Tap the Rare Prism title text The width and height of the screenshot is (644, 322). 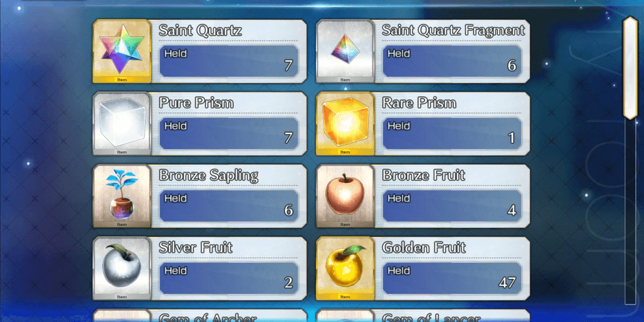[x=419, y=103]
